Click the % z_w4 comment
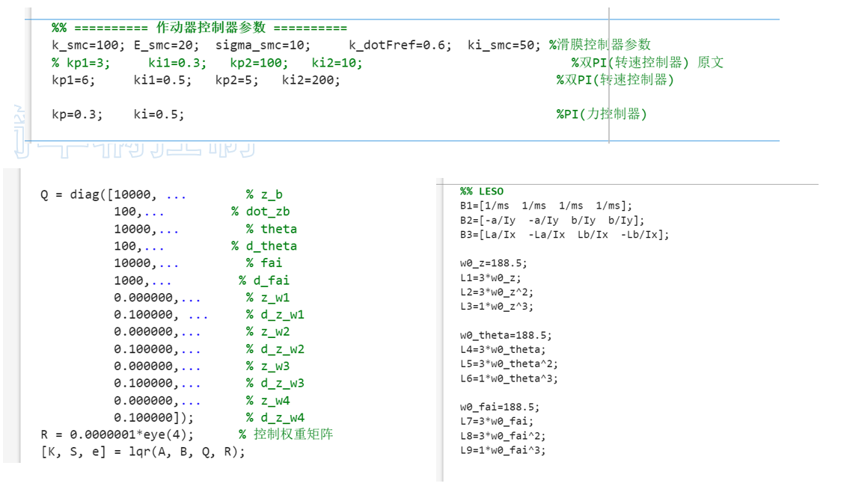Viewport: 844px width, 504px height. point(268,401)
